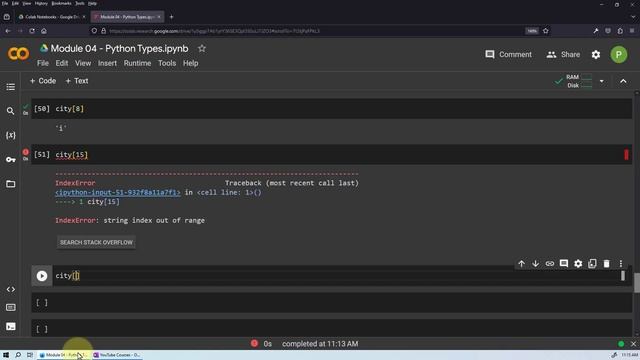Add a new Text cell
The height and width of the screenshot is (360, 640).
(x=77, y=81)
